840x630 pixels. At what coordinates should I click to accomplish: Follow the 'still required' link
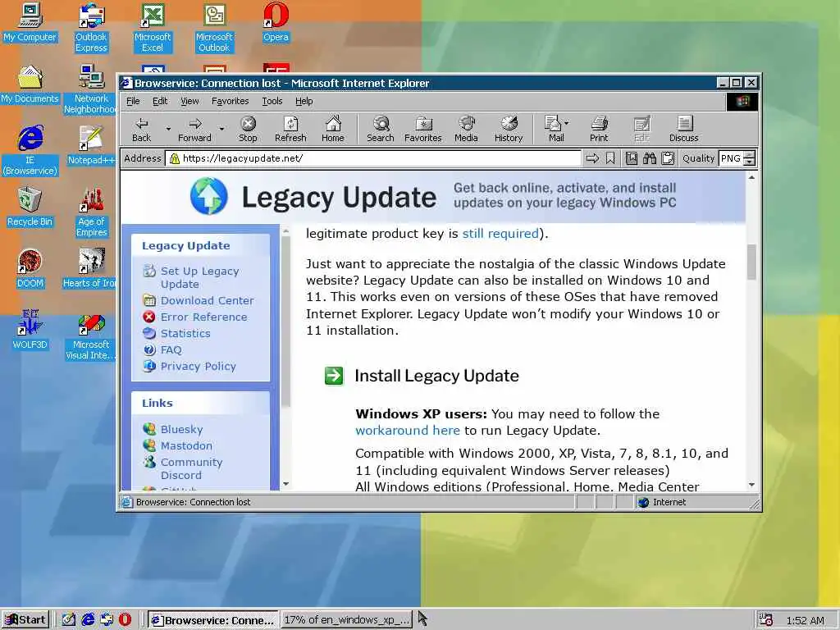(500, 234)
